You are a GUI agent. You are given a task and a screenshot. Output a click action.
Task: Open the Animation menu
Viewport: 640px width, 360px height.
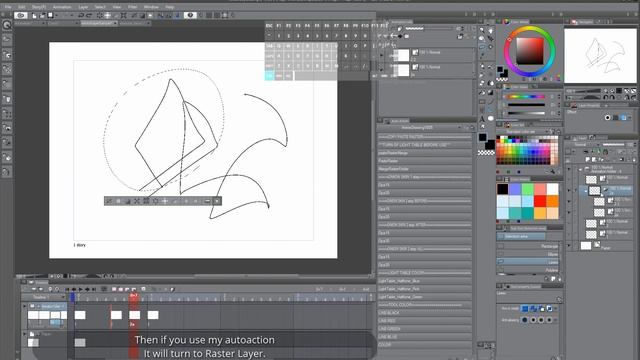tap(62, 7)
